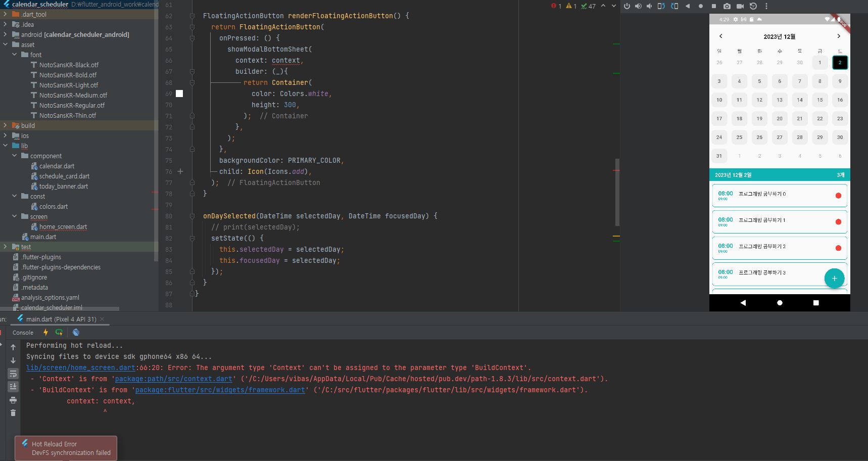Jump to the previous highlighted error arrow
This screenshot has width=868, height=461.
[x=603, y=6]
